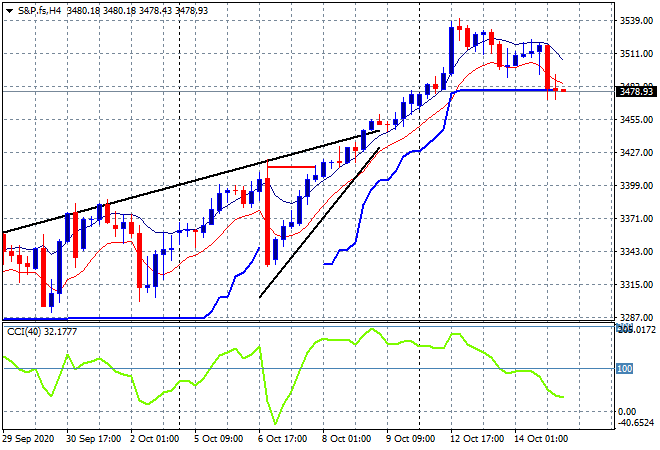Click the large red candle near 6 Oct
This screenshot has width=660, height=450.
point(267,221)
